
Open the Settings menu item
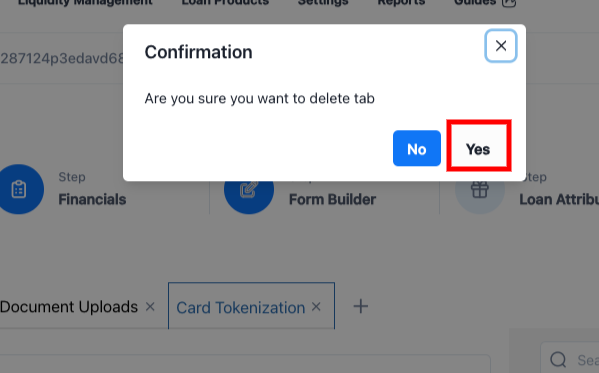323,2
